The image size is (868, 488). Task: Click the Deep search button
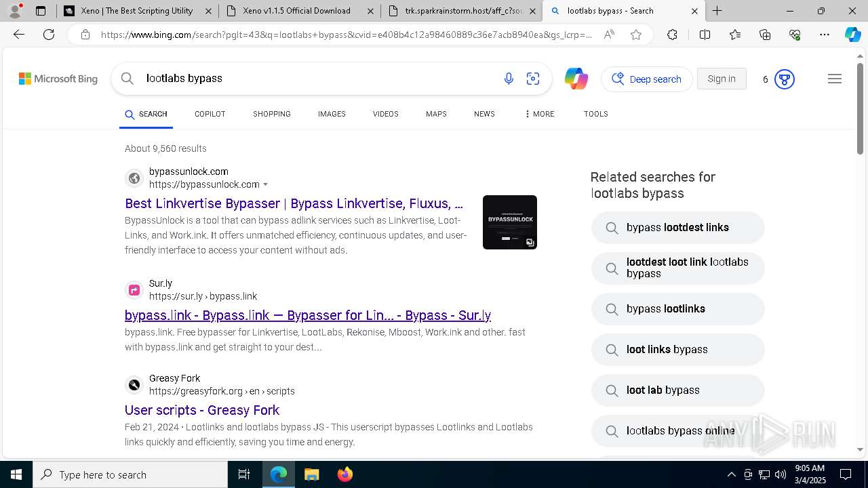647,79
